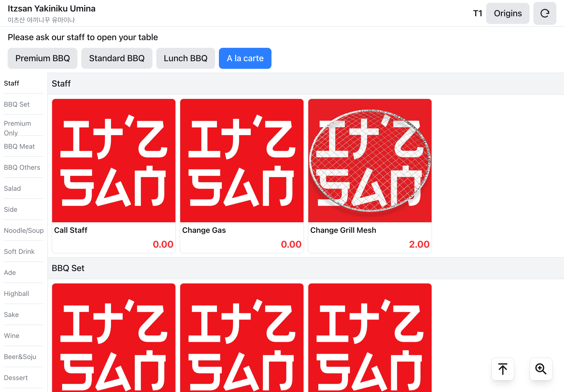Tap the Change Gas item image

pyautogui.click(x=242, y=161)
